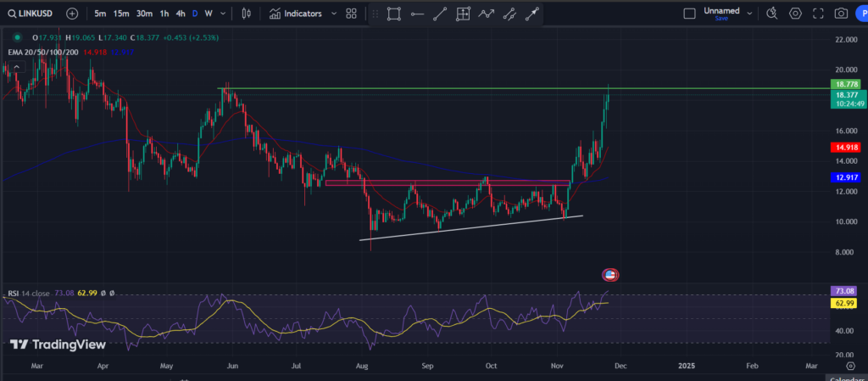
Task: Open the indicator templates grid icon
Action: tap(351, 14)
